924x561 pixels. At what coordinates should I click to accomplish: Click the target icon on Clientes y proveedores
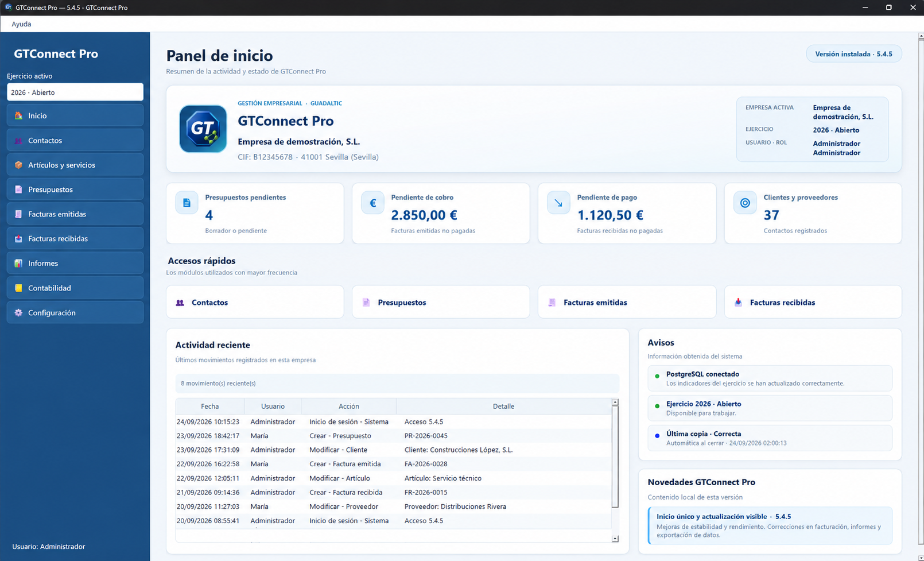(x=745, y=203)
